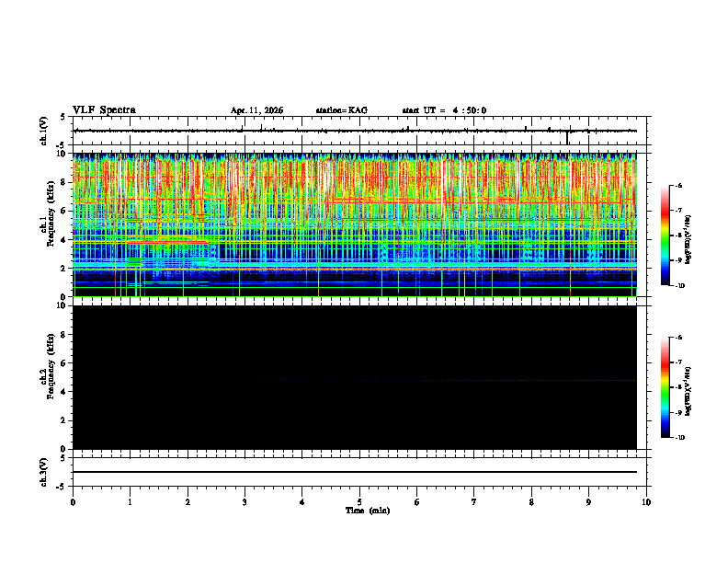Click the "-10" label on ch.1 color bar
Screen dimensions: 728x563
pyautogui.click(x=679, y=286)
